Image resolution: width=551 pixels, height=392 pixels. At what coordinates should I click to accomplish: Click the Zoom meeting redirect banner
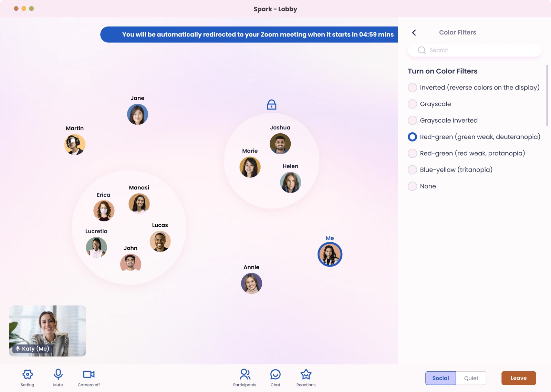pyautogui.click(x=249, y=34)
